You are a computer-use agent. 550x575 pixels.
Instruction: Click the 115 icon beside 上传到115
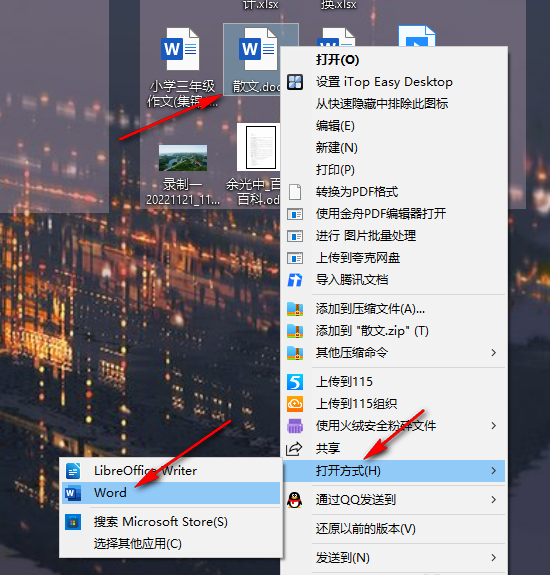pyautogui.click(x=295, y=382)
